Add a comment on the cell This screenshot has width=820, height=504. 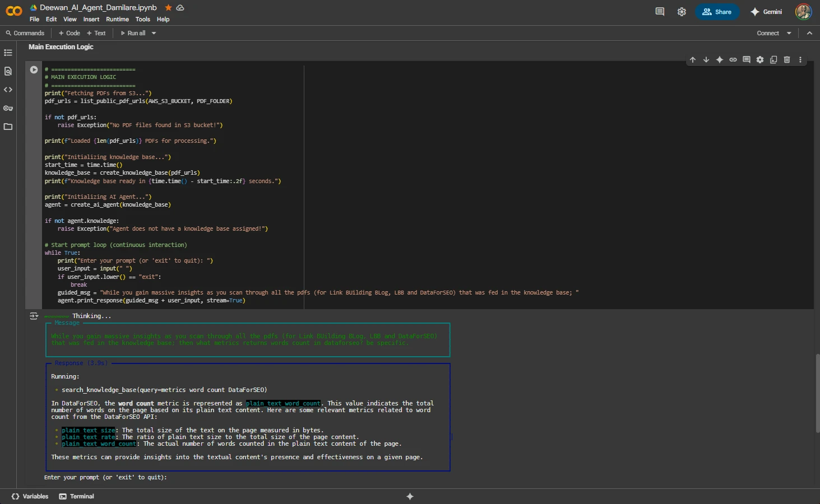click(747, 59)
